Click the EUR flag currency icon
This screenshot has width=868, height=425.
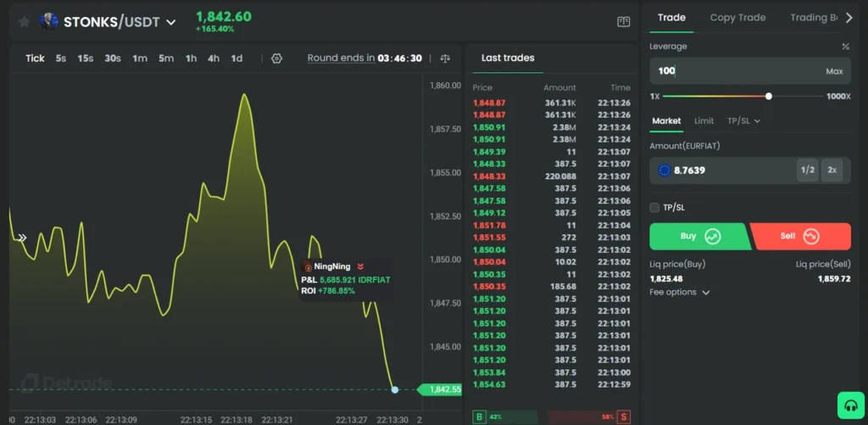coord(664,171)
